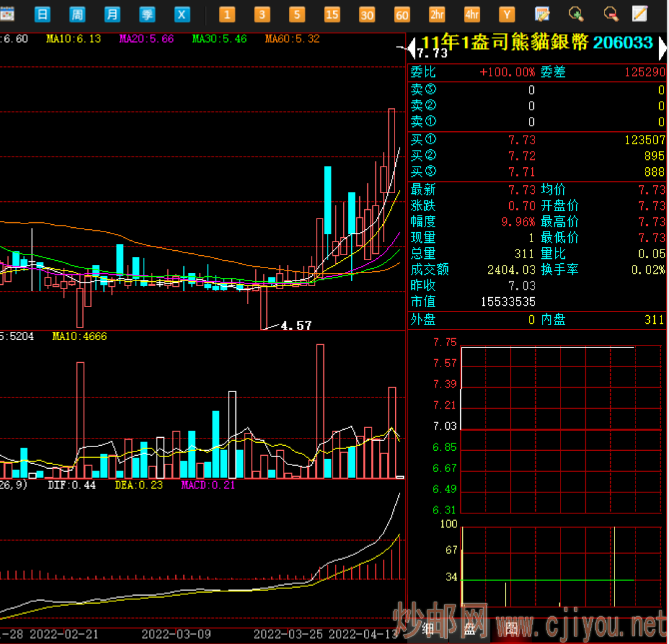Open the calendar icon at toolbar left
The image size is (669, 644).
point(7,14)
